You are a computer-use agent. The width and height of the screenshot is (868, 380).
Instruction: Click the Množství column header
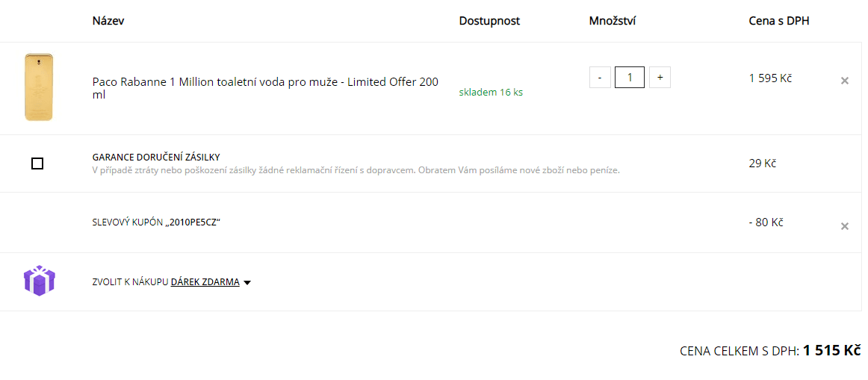[612, 21]
